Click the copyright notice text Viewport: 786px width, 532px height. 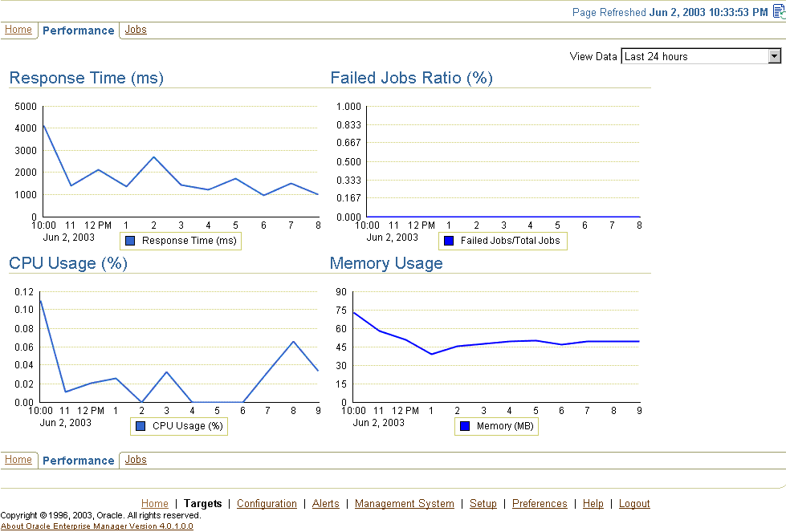pos(100,515)
